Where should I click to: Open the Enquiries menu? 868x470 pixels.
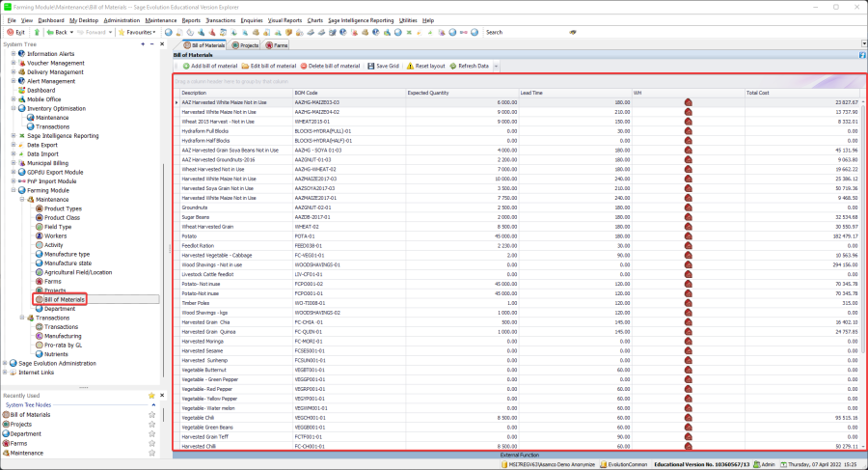(x=251, y=19)
